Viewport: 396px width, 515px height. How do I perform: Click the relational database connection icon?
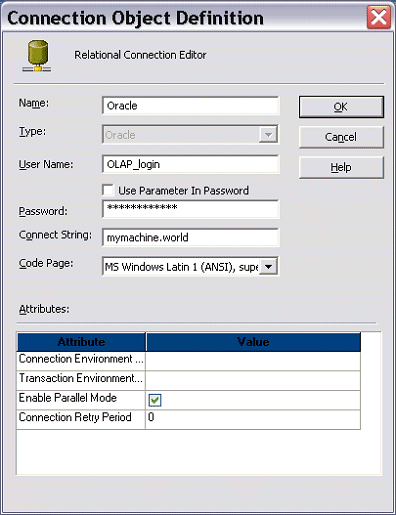37,56
